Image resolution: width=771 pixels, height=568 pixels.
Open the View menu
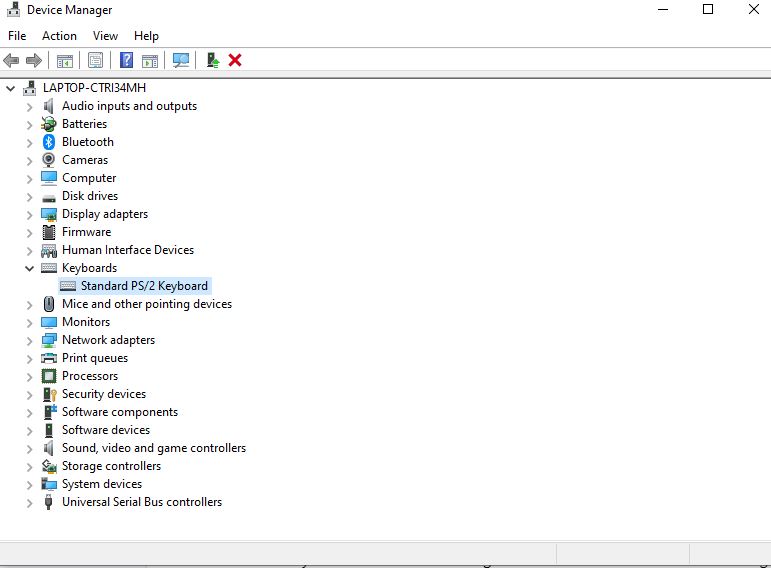click(105, 36)
